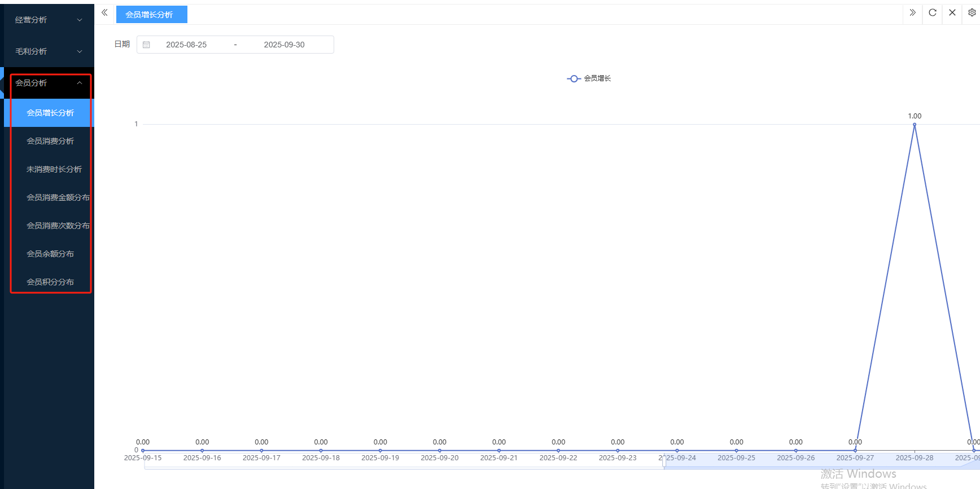980x489 pixels.
Task: Open 未消费时长分析 in sidebar
Action: (x=54, y=169)
